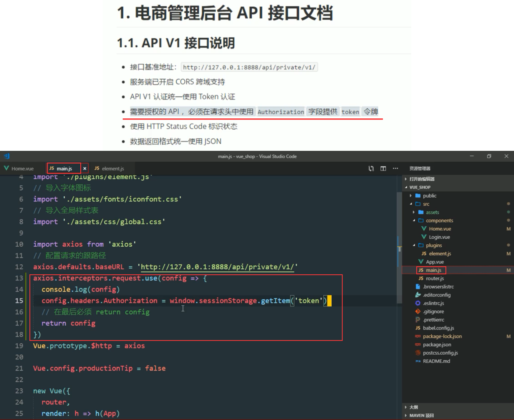Viewport: 514px width, 420px height.
Task: Open Home.vue in the explorer tree
Action: (x=440, y=229)
